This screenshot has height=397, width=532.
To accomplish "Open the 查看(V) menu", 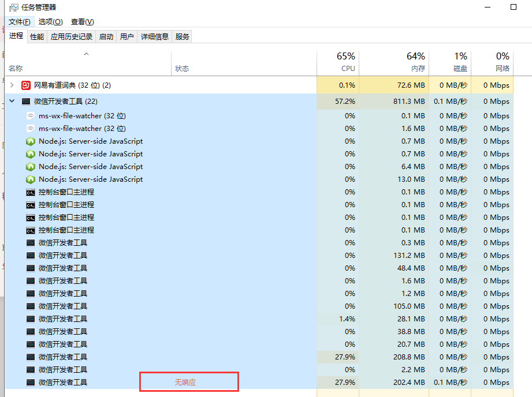I will (x=83, y=22).
